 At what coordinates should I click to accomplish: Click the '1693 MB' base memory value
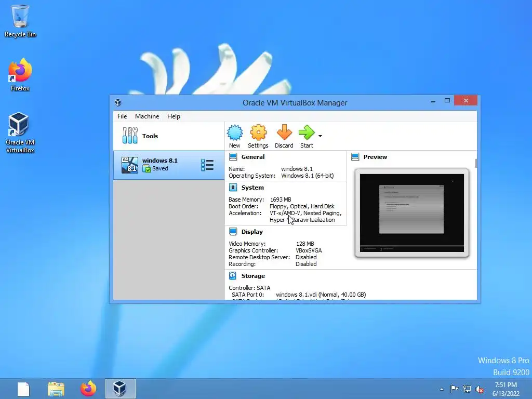(281, 199)
